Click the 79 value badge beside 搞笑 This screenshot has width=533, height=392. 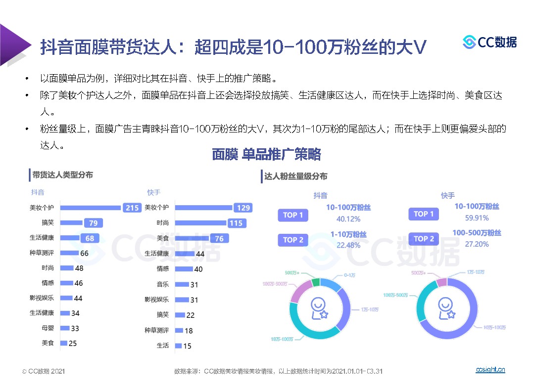(93, 223)
